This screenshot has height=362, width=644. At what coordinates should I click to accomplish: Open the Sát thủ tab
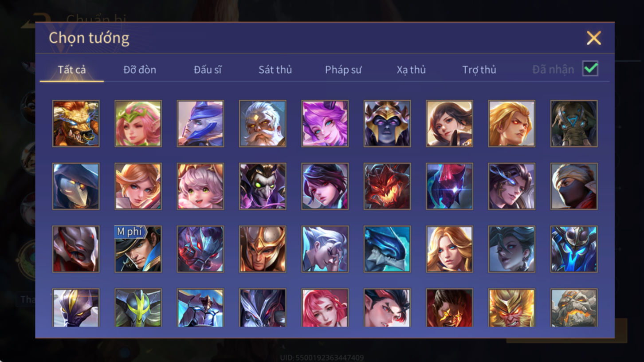pyautogui.click(x=275, y=70)
